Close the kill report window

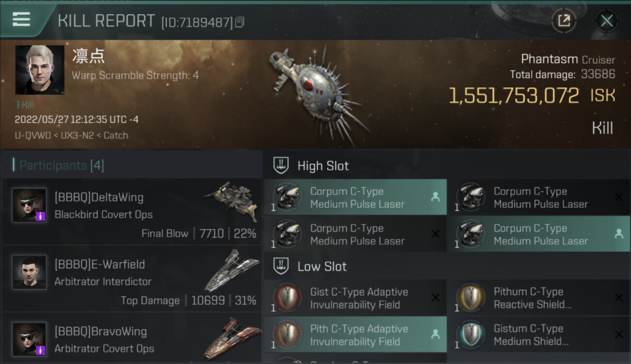click(x=606, y=20)
